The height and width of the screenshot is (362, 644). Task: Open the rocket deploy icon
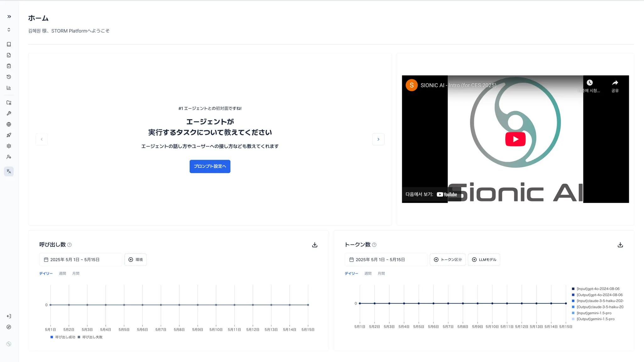[x=9, y=135]
